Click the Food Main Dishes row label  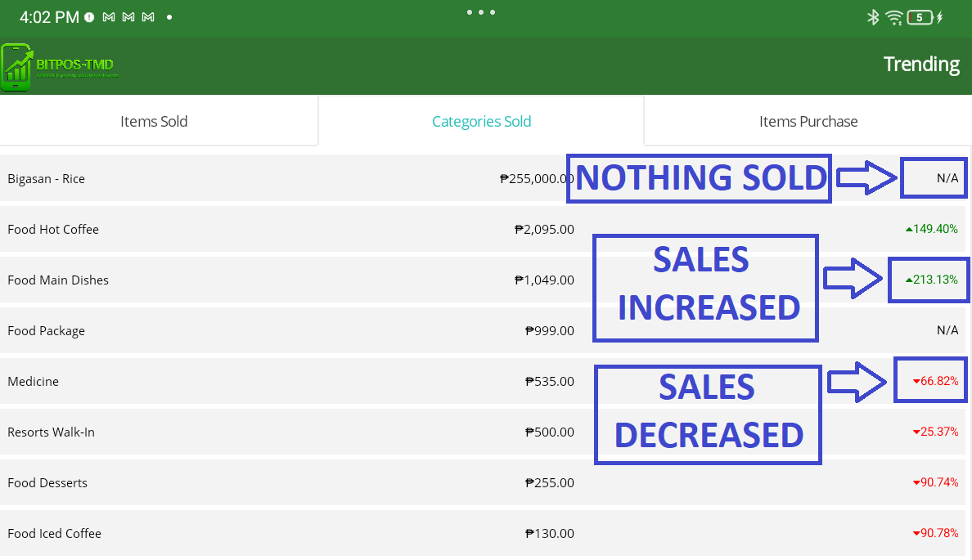click(58, 280)
